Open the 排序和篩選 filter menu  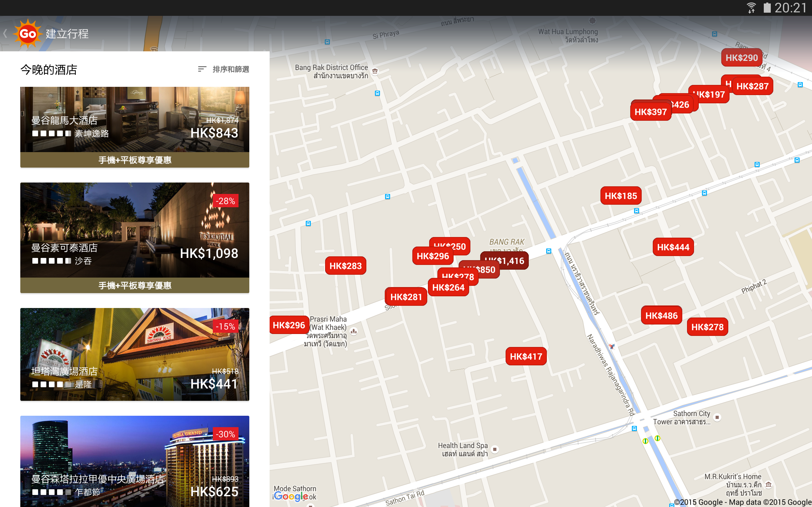tap(231, 69)
